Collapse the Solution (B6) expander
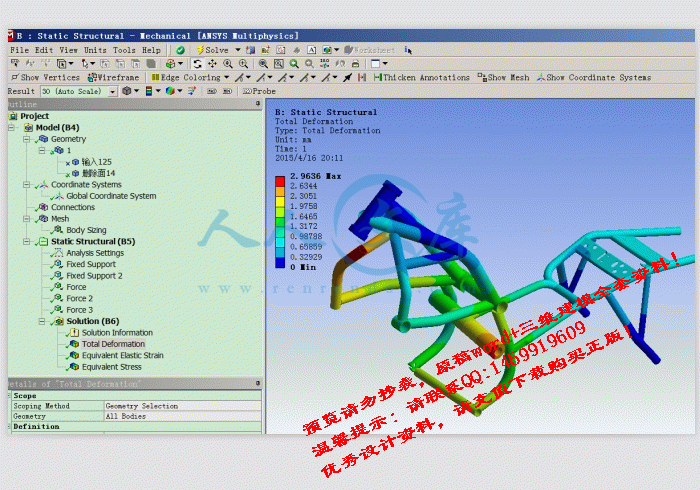Screen dimensions: 700x490 point(42,321)
